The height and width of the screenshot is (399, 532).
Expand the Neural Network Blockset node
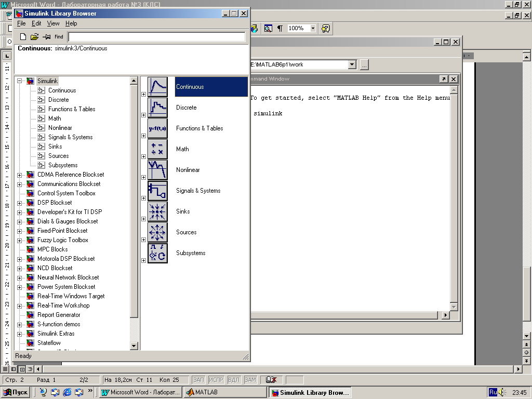point(20,278)
